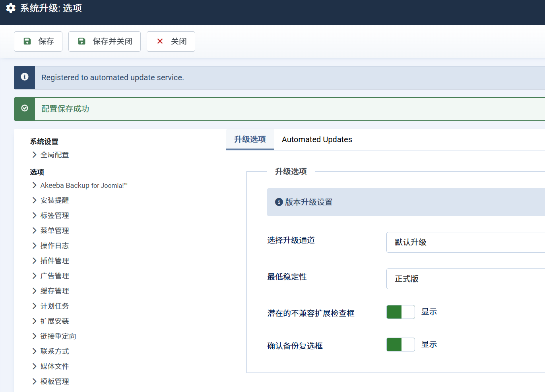
Task: Click the chevron icon beside 全局配置
Action: [35, 155]
